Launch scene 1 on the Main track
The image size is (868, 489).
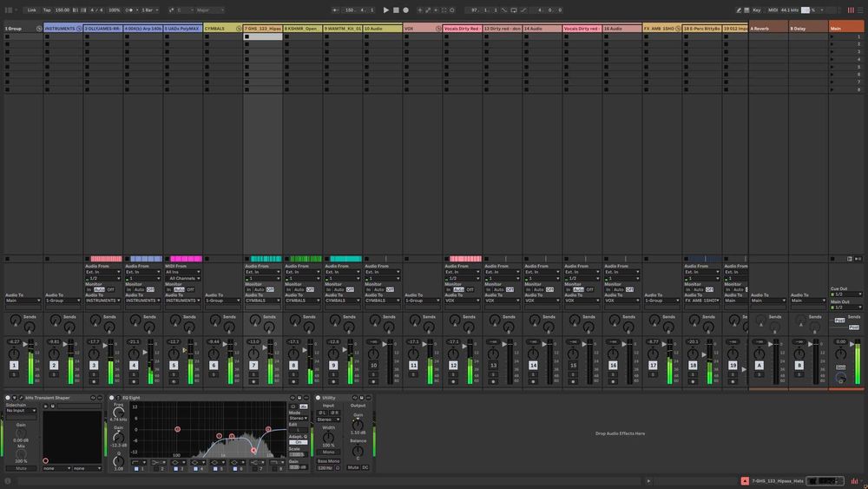click(832, 37)
